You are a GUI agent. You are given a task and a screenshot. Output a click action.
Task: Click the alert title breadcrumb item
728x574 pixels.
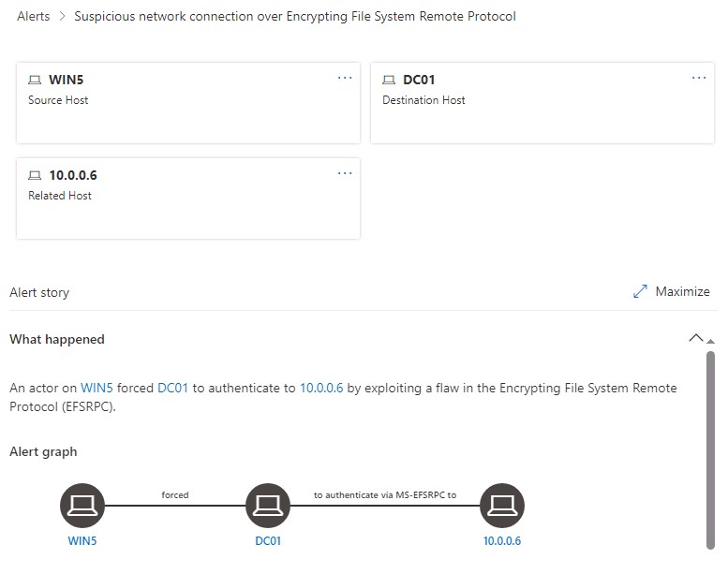[294, 16]
